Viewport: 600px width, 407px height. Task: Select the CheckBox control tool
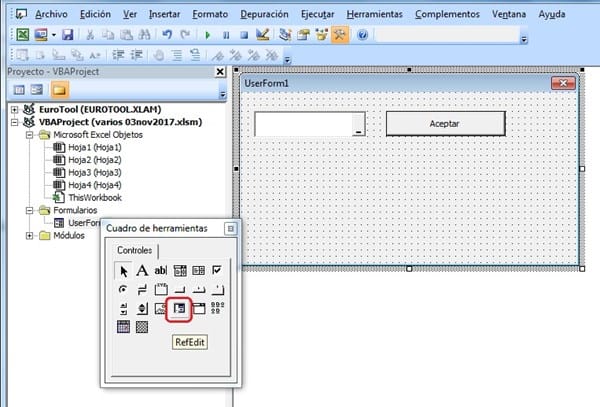click(217, 270)
